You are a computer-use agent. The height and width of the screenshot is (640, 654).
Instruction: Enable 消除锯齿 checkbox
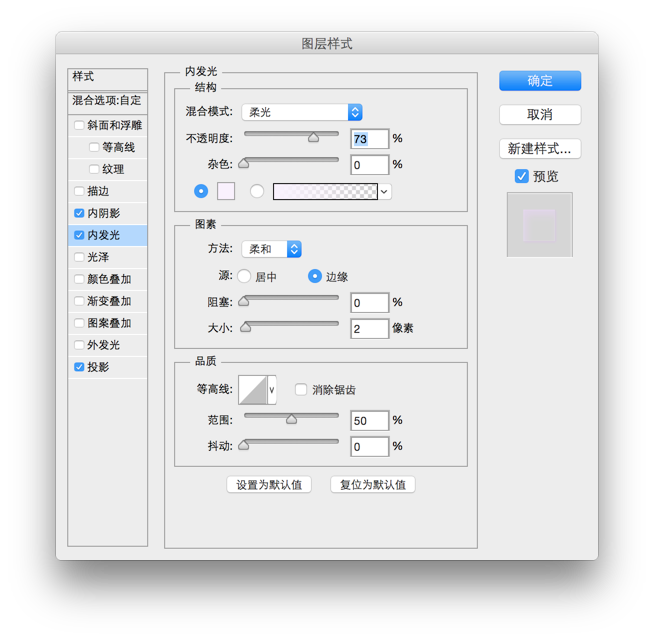(301, 390)
